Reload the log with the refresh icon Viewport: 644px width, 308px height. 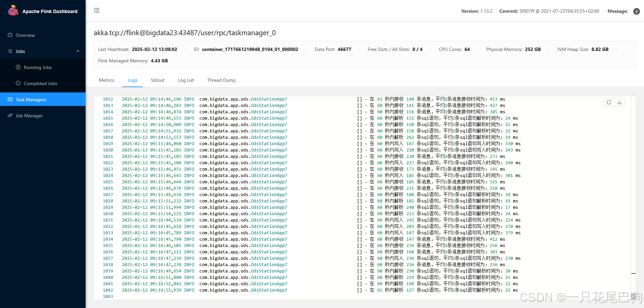click(x=609, y=102)
